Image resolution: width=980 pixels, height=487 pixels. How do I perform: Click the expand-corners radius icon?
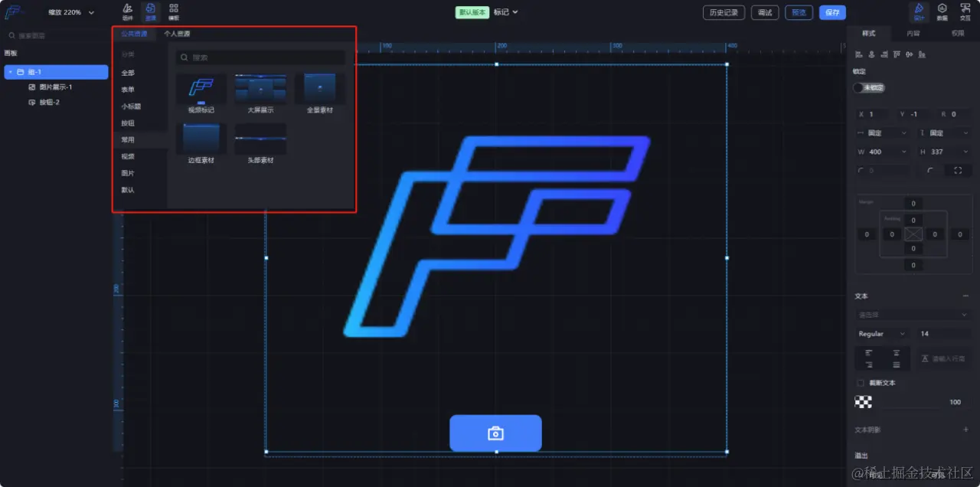959,171
